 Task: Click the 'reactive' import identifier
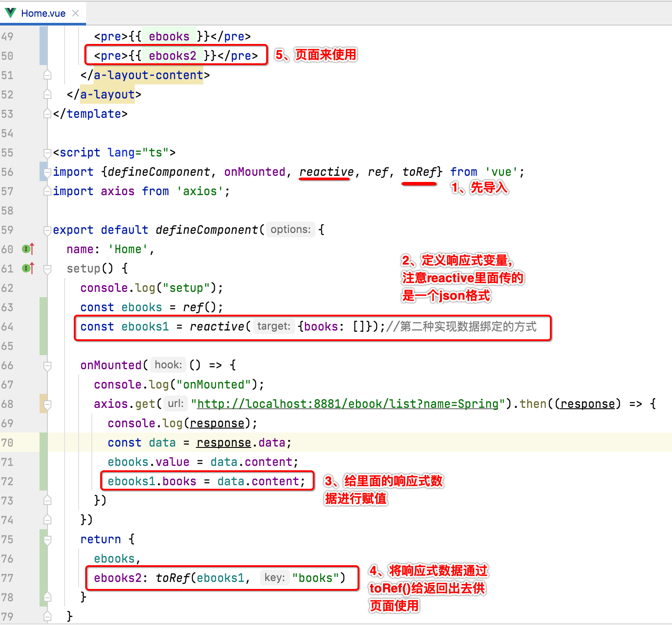pyautogui.click(x=326, y=172)
